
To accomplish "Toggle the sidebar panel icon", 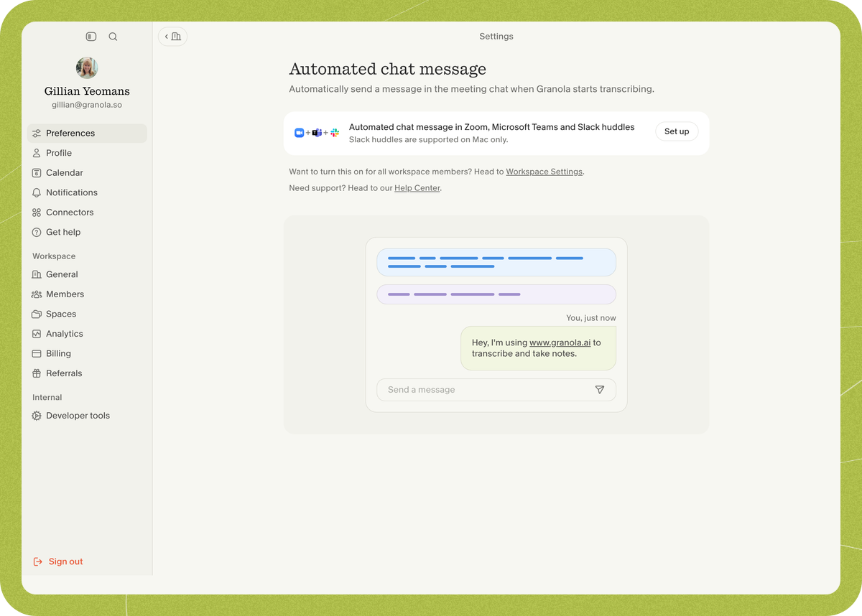I will click(91, 37).
